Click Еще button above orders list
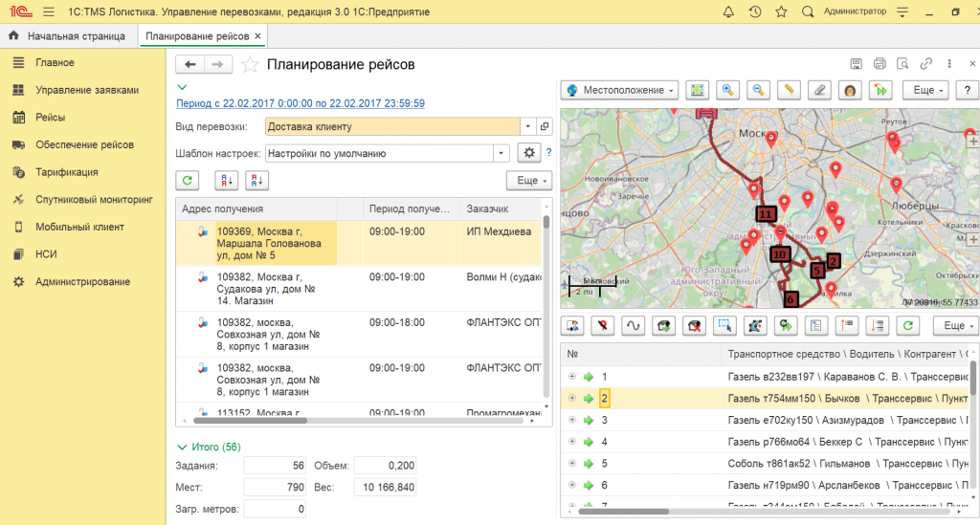Image resolution: width=980 pixels, height=525 pixels. tap(528, 181)
